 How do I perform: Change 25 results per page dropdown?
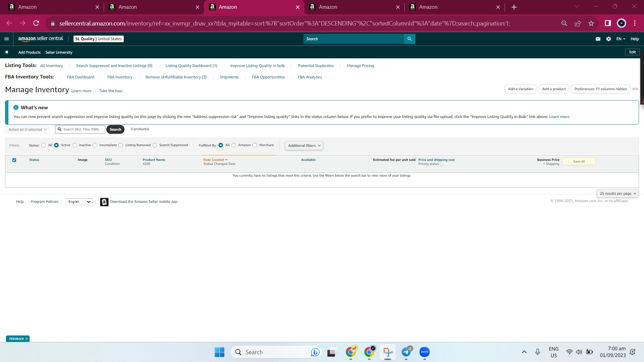pos(618,193)
